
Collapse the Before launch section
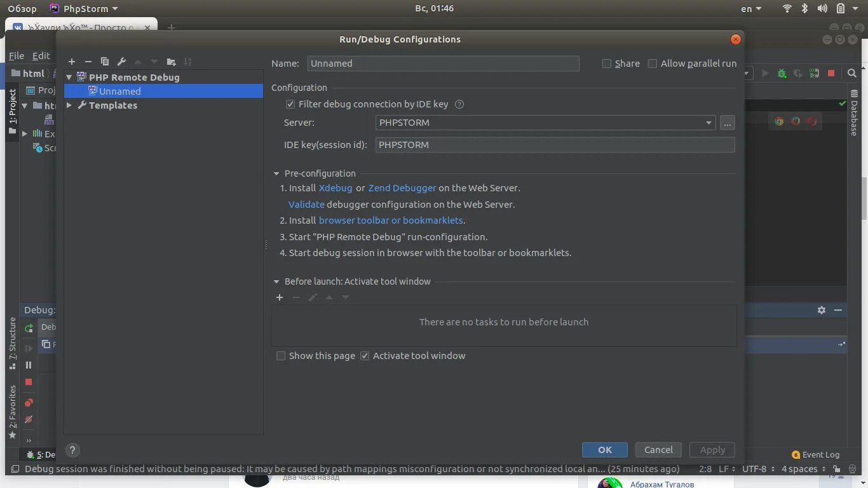(x=276, y=281)
